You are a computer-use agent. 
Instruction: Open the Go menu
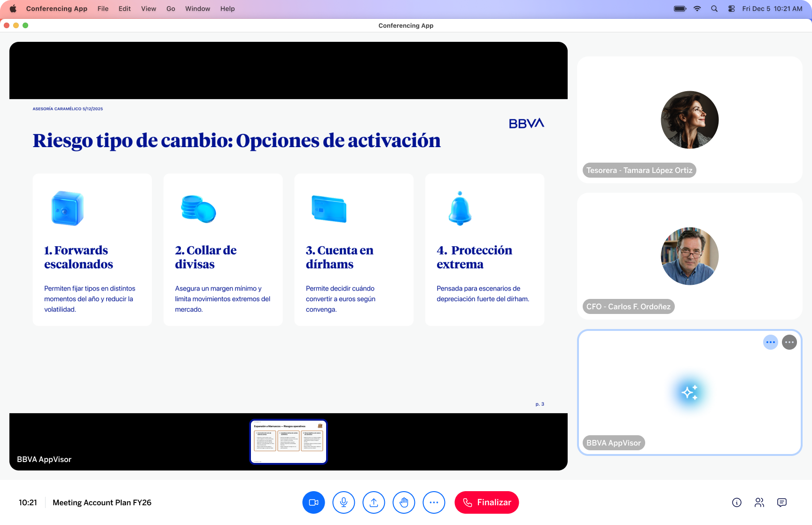pyautogui.click(x=171, y=8)
